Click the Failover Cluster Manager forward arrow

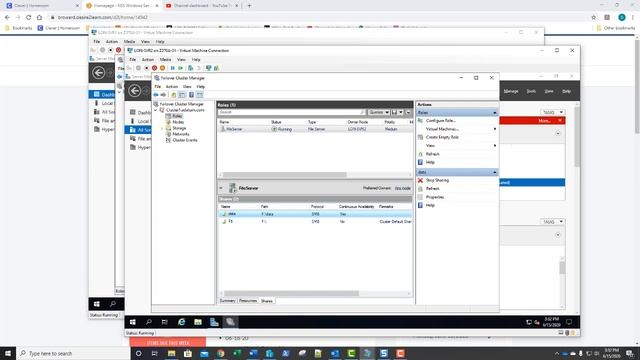coord(163,95)
